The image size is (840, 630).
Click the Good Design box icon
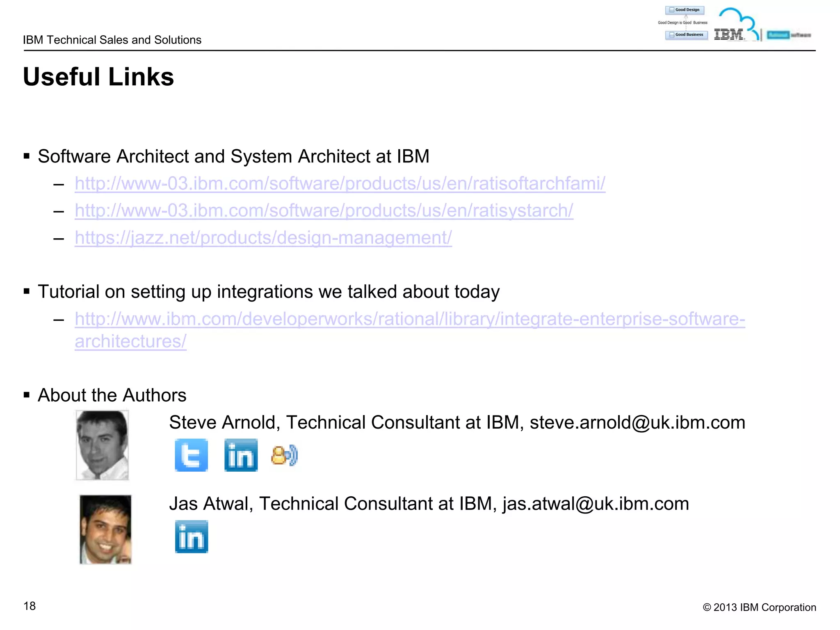click(x=685, y=10)
